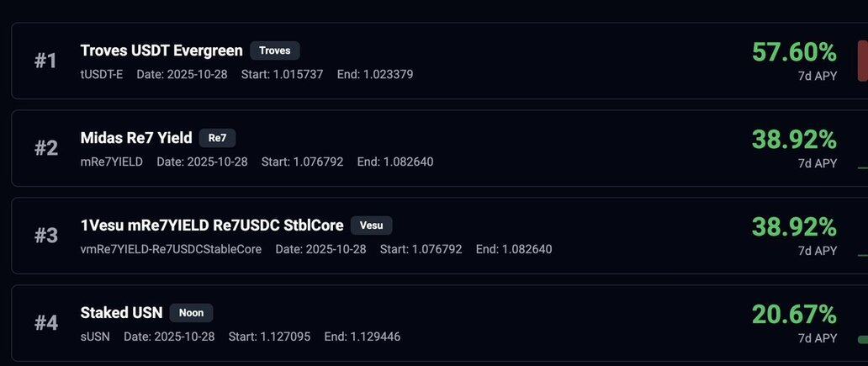Image resolution: width=868 pixels, height=366 pixels.
Task: Click the sUSN ticker symbol
Action: click(x=95, y=337)
